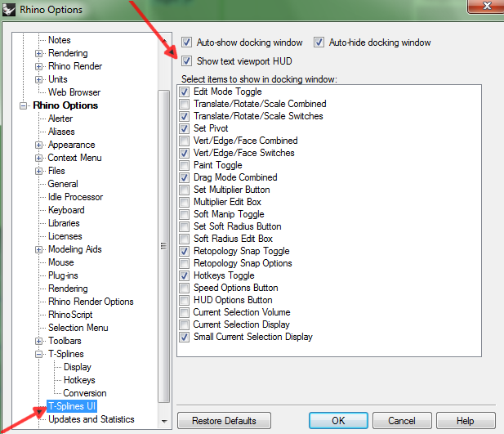Select Plug-ins in the options tree

tap(63, 275)
